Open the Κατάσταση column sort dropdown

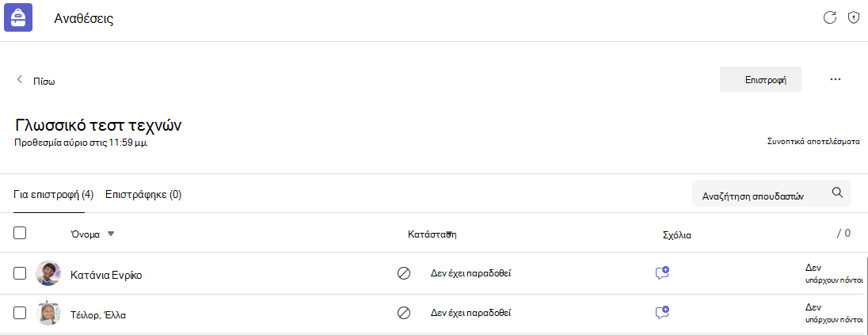pos(450,233)
